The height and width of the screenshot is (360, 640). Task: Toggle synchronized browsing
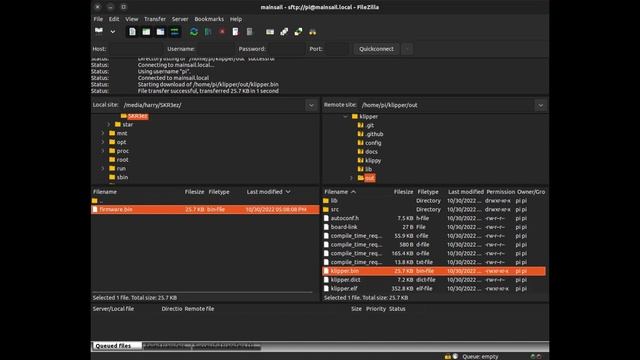tap(298, 31)
